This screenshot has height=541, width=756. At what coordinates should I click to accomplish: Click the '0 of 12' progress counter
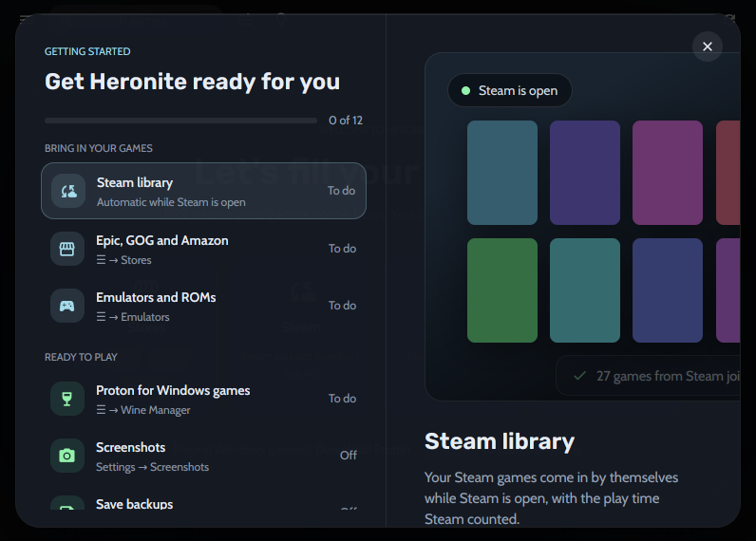[346, 121]
